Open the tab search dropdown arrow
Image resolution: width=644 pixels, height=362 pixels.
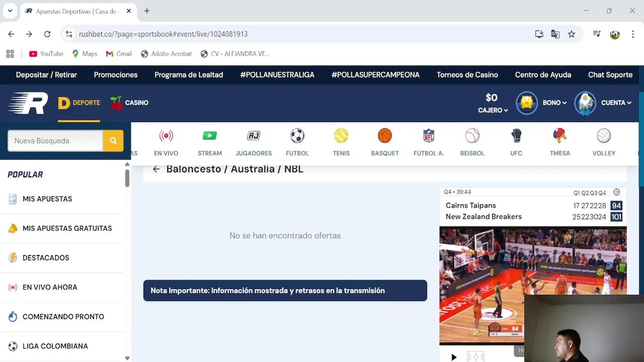(10, 11)
